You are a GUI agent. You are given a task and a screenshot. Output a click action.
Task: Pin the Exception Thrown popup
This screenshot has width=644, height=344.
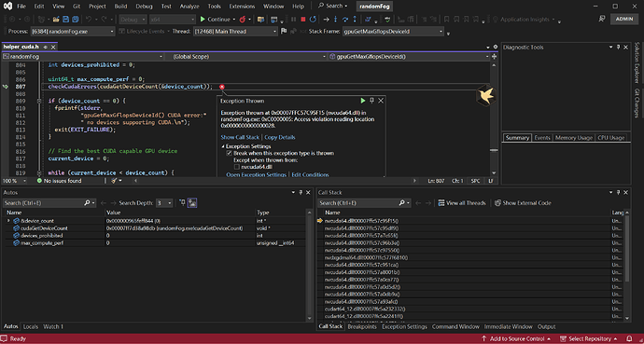pos(371,101)
